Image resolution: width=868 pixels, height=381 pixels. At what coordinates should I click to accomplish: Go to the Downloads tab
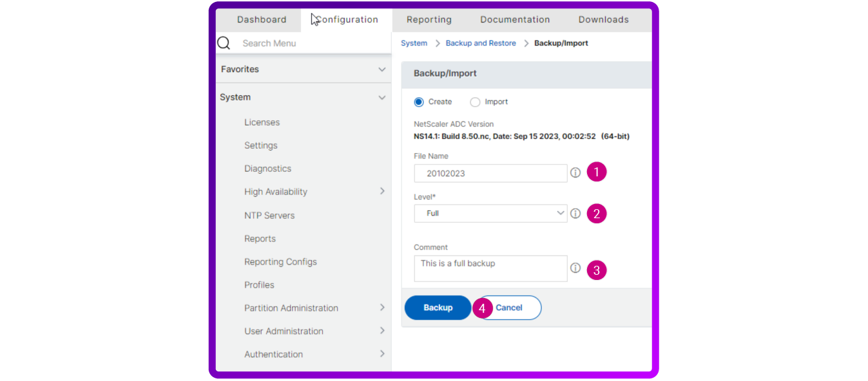[604, 19]
